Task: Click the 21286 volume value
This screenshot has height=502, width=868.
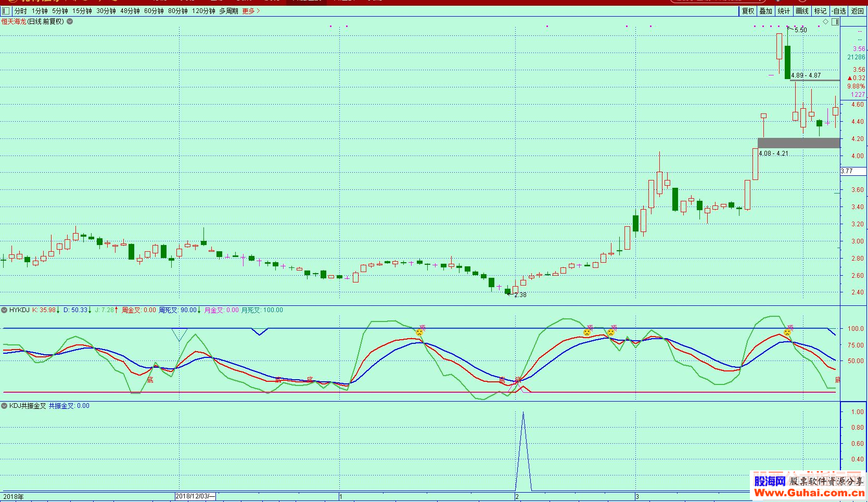Action: (x=856, y=57)
